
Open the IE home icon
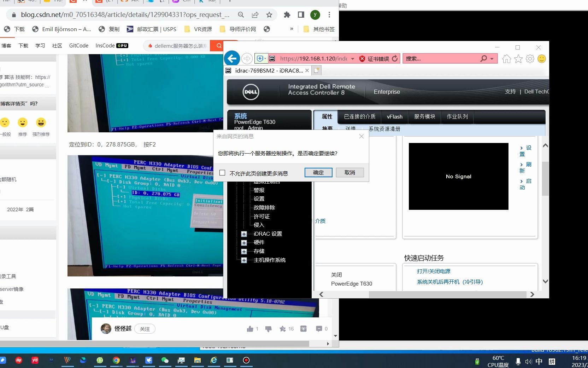coord(507,59)
